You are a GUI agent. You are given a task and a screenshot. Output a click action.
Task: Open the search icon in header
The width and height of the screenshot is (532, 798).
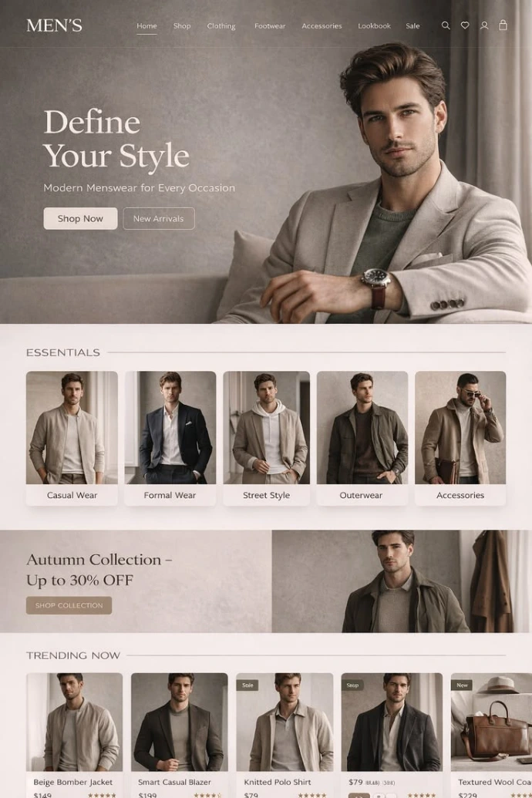(446, 25)
